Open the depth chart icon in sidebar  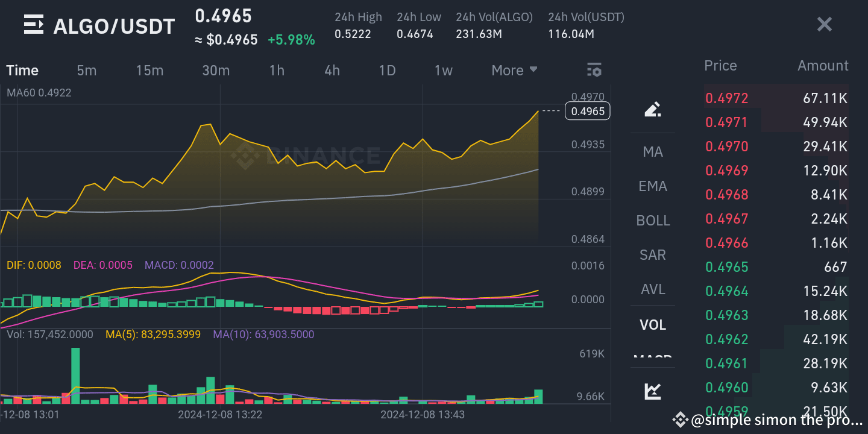(653, 391)
